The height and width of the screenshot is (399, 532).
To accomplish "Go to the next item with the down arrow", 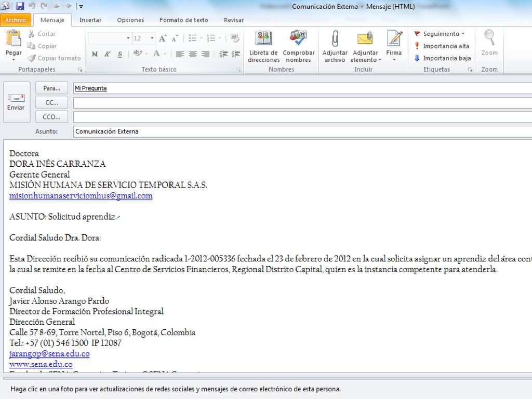I will [x=69, y=6].
